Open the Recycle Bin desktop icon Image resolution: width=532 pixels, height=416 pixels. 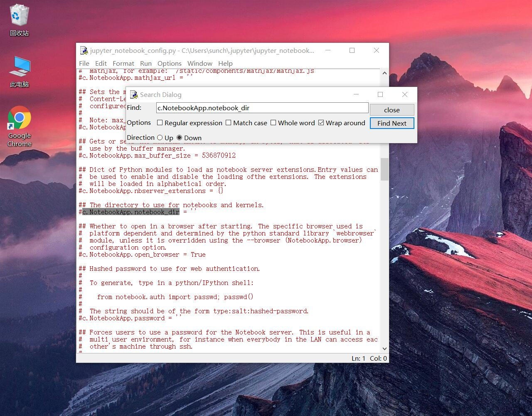(19, 20)
